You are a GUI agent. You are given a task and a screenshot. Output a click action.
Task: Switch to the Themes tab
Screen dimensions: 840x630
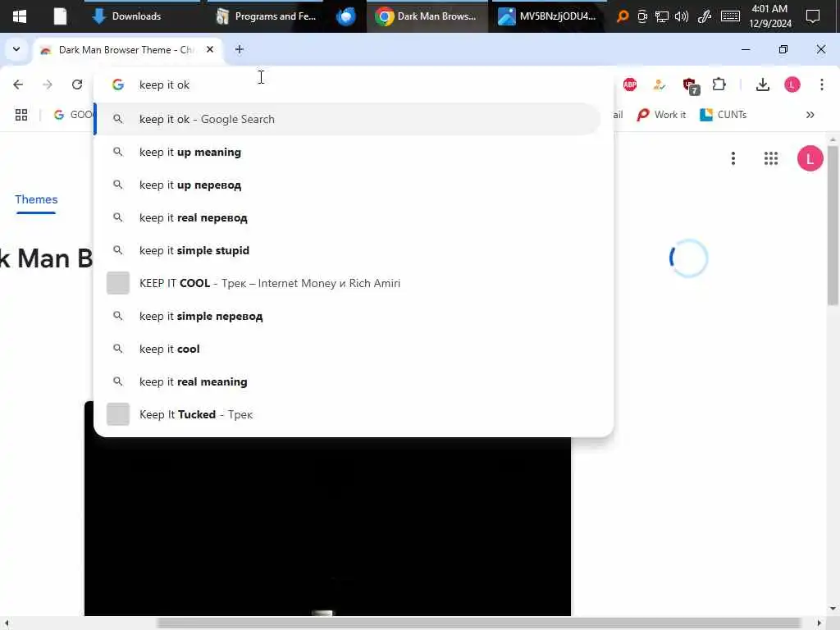(x=36, y=199)
